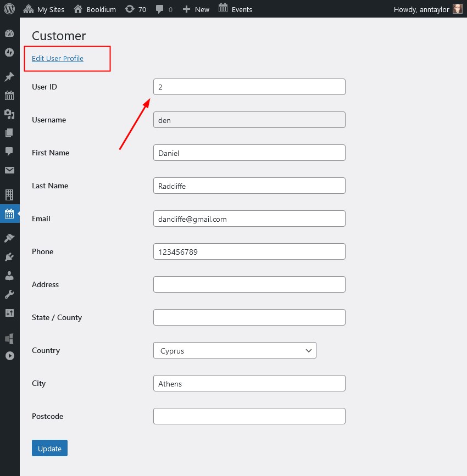The width and height of the screenshot is (467, 476).
Task: Click the Update button
Action: point(49,448)
